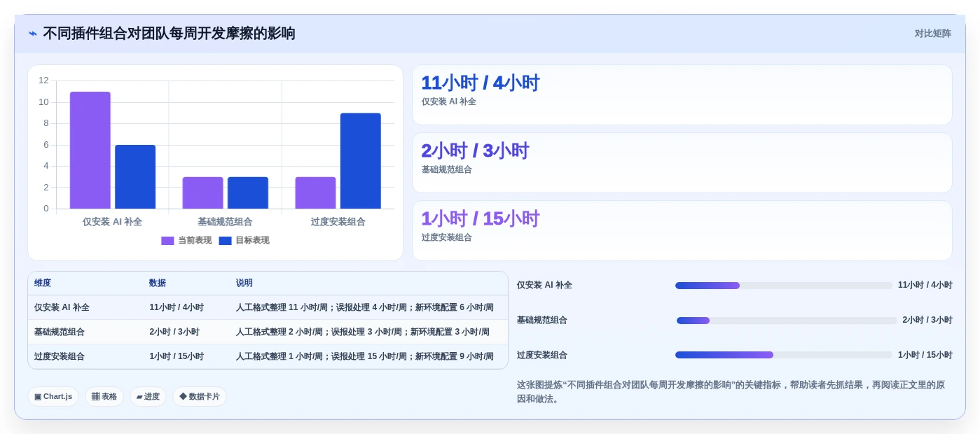Click description starting 人工格式整理 1 小时/周
This screenshot has height=434, width=980.
coord(365,356)
